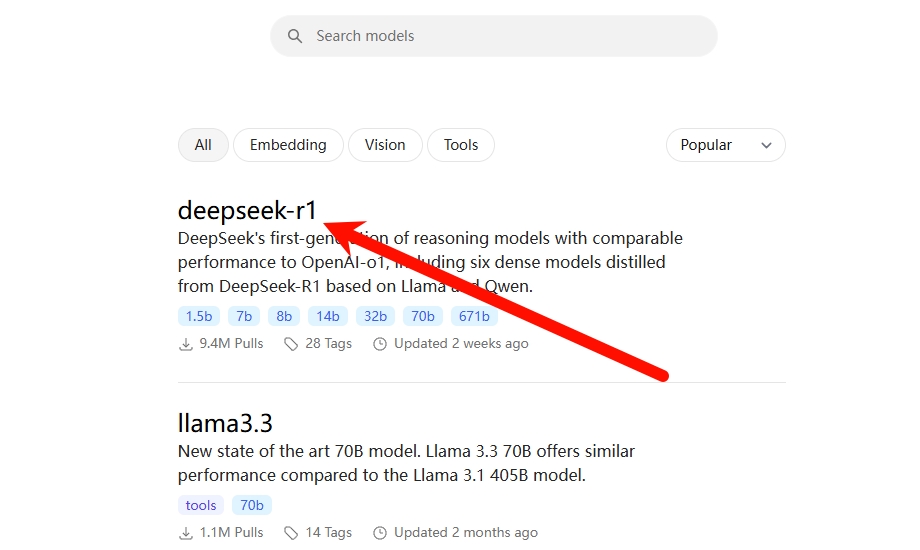Click the deepseek-r1 updated clock icon

[380, 344]
